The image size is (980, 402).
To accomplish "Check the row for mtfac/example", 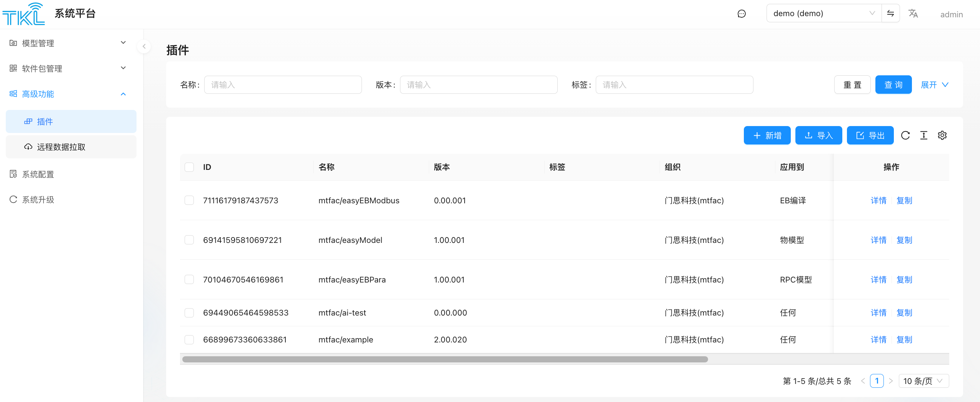I will click(189, 339).
